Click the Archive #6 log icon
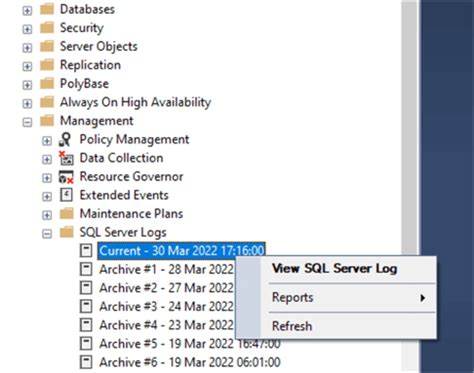Viewport: 474px width, 373px height. [86, 362]
